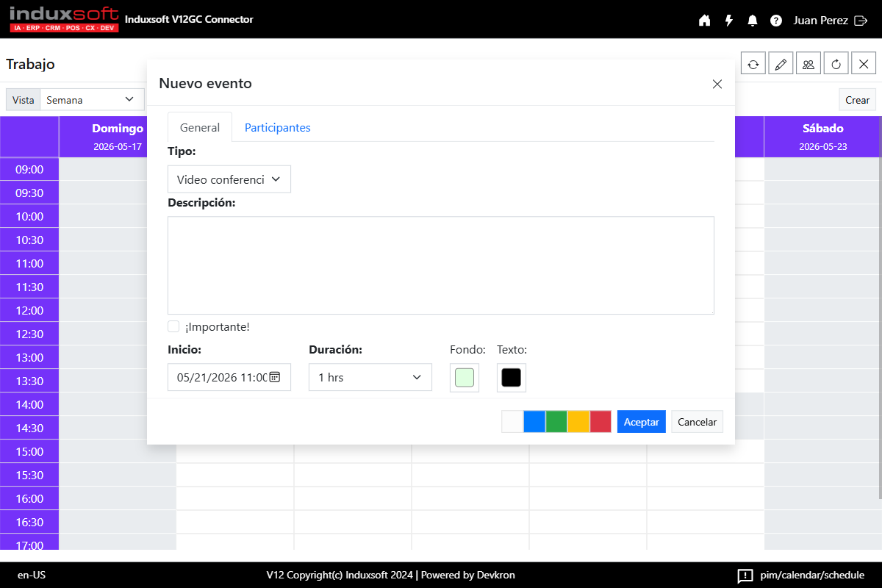Close the Nuevo evento dialog
This screenshot has width=882, height=588.
click(x=717, y=84)
